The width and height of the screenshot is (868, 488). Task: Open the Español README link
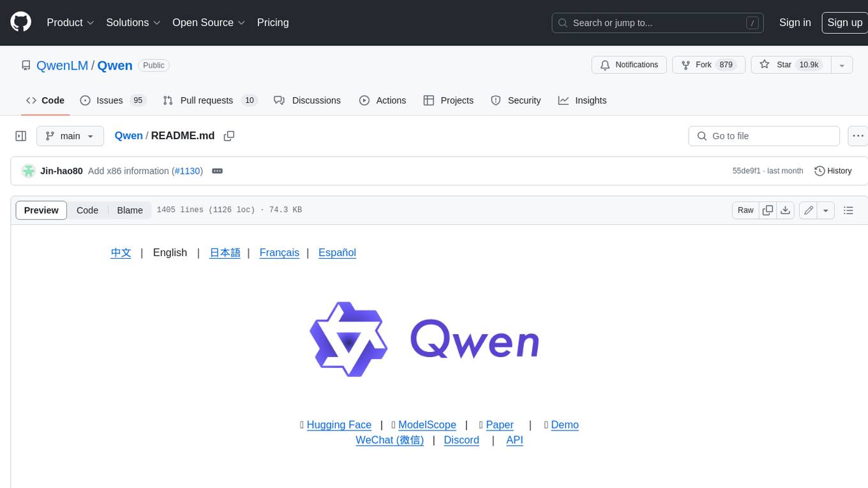337,253
